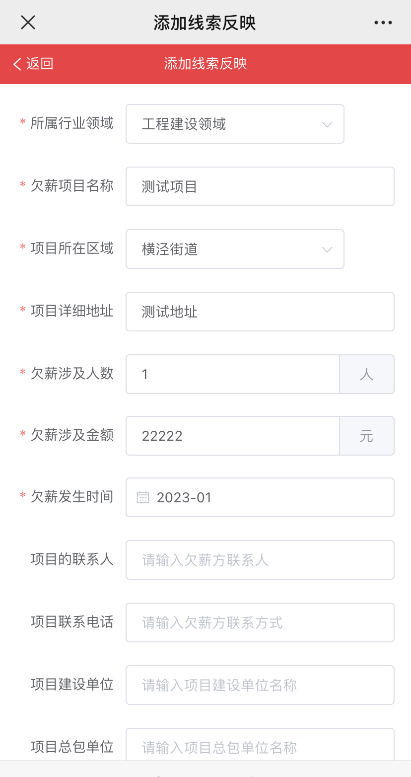Open the 横泾街道 selection box
Image resolution: width=411 pixels, height=777 pixels.
coord(235,249)
